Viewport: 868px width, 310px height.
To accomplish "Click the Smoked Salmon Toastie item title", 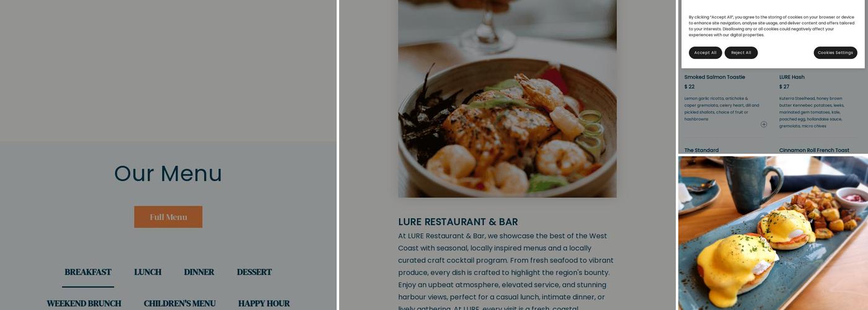I will 715,77.
